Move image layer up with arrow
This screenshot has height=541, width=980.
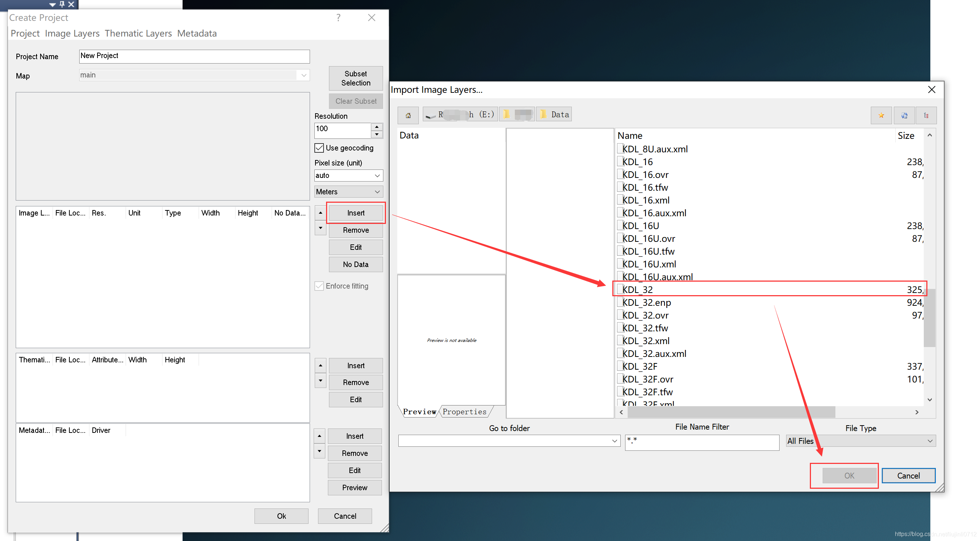coord(320,213)
